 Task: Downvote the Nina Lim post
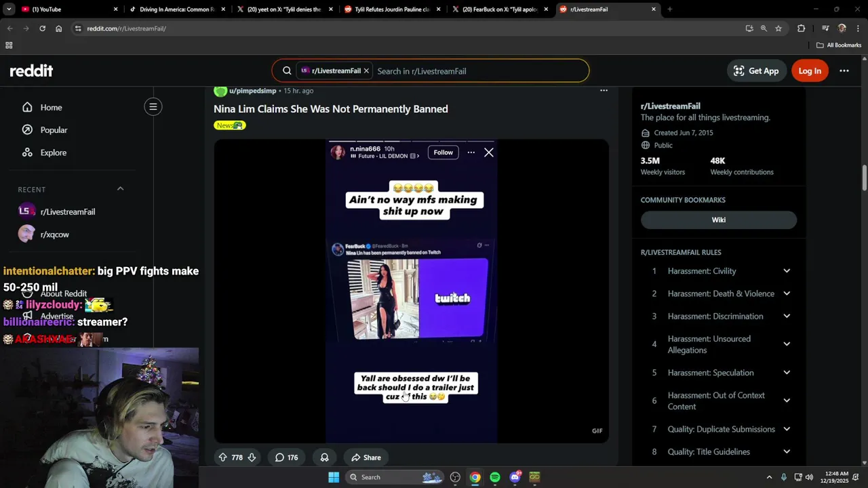[x=252, y=457]
